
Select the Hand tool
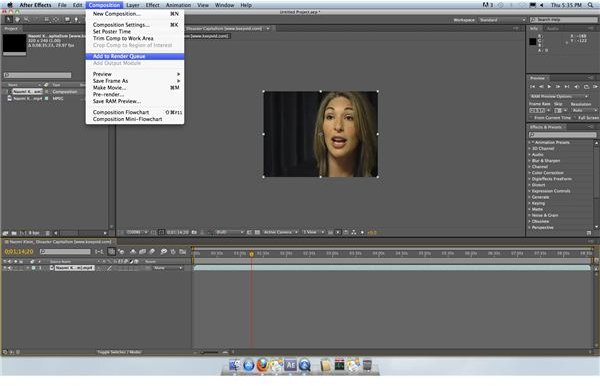18,20
